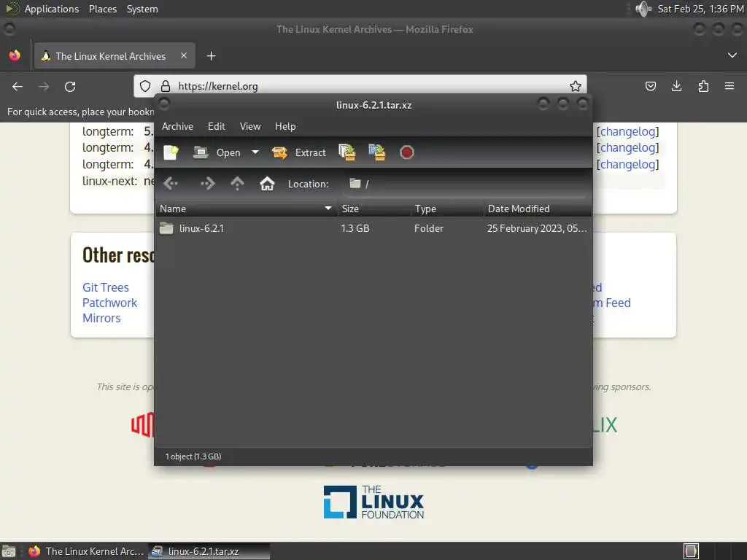747x560 pixels.
Task: Open the Edit menu in archive manager
Action: point(216,126)
